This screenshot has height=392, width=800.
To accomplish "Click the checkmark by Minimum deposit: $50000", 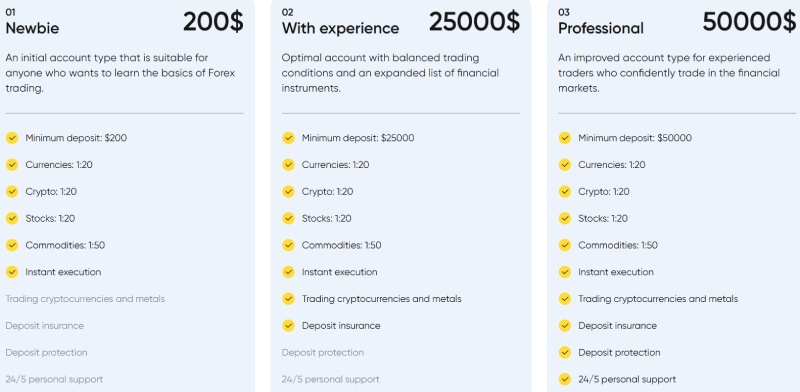I will coord(564,138).
